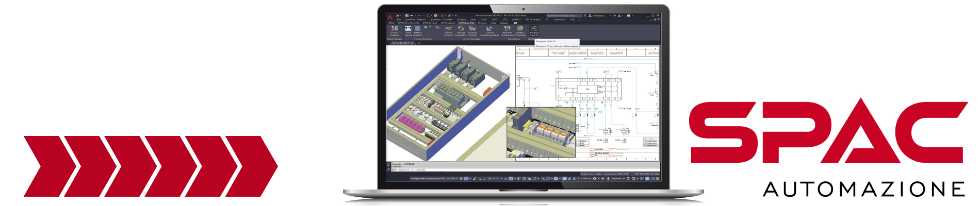This screenshot has height=206, width=980.
Task: Click the shopping cart icon in title bar
Action: (x=614, y=15)
